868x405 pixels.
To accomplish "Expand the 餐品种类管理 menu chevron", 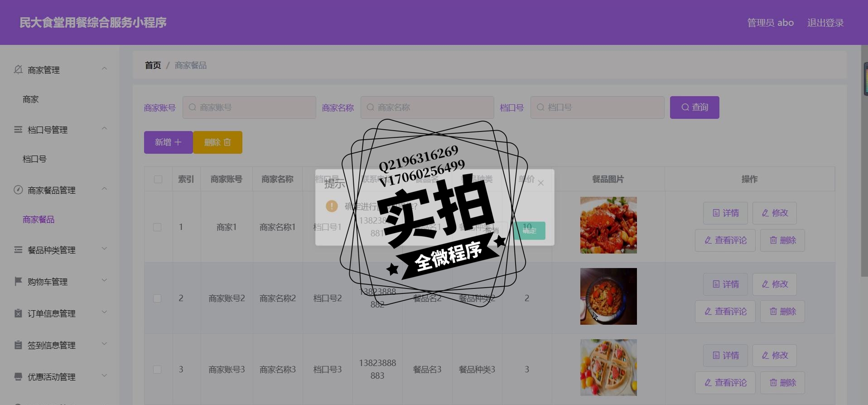I will [x=104, y=249].
